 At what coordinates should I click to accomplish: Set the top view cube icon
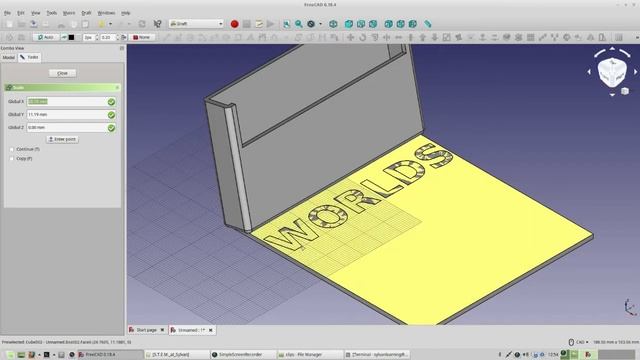pyautogui.click(x=361, y=24)
